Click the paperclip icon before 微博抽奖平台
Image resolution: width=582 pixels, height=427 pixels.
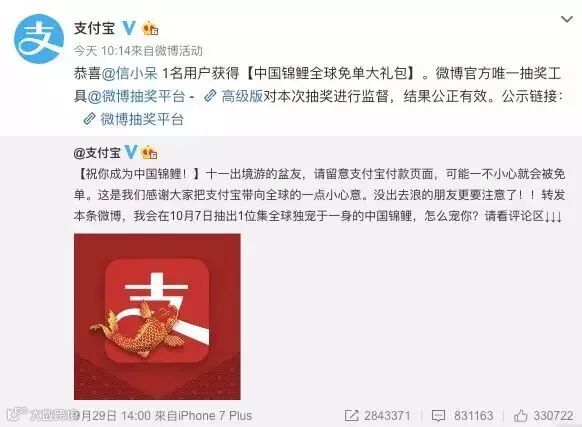(89, 119)
